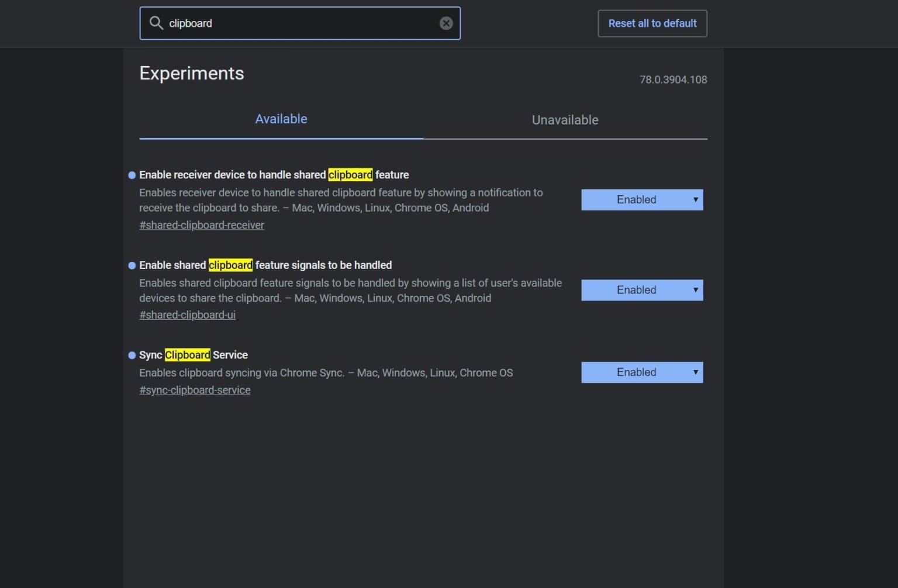This screenshot has height=588, width=898.
Task: Click the magnifier icon in the search box
Action: point(156,23)
